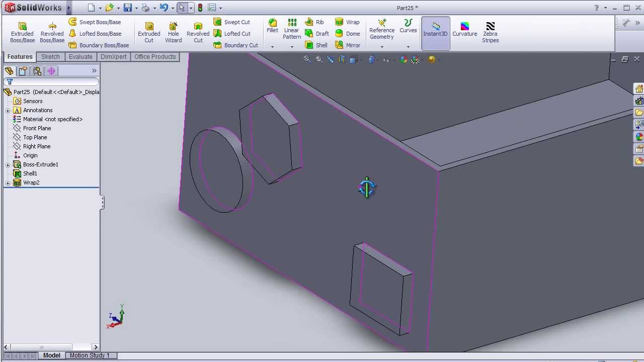
Task: Select the Front Plane
Action: pos(32,128)
